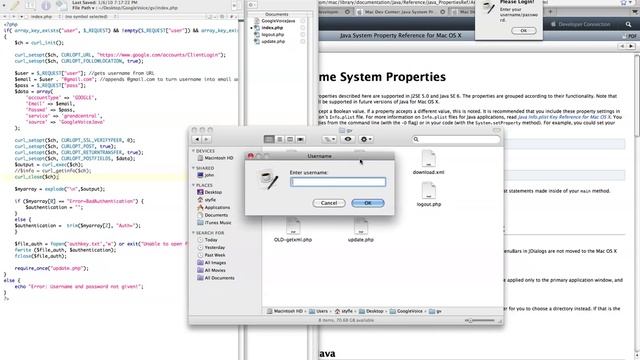The height and width of the screenshot is (360, 640).
Task: Collapse the SEARCH FOR section in Finder sidebar
Action: click(x=193, y=233)
